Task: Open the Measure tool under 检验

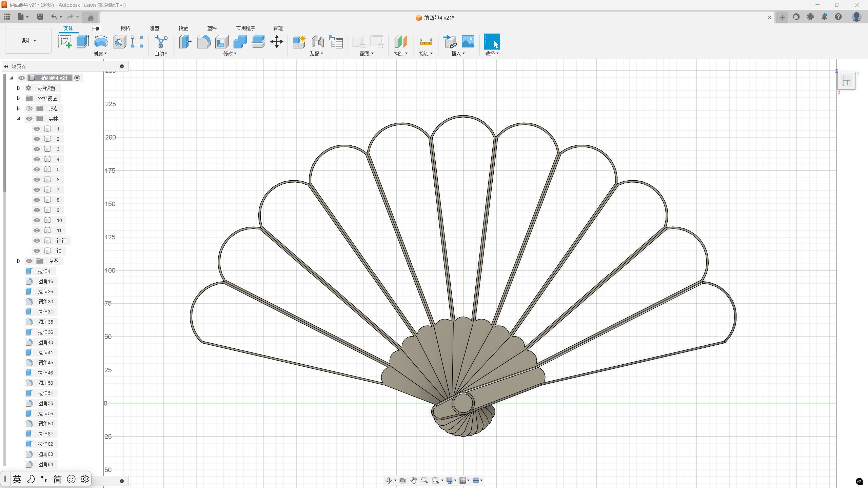Action: click(426, 42)
